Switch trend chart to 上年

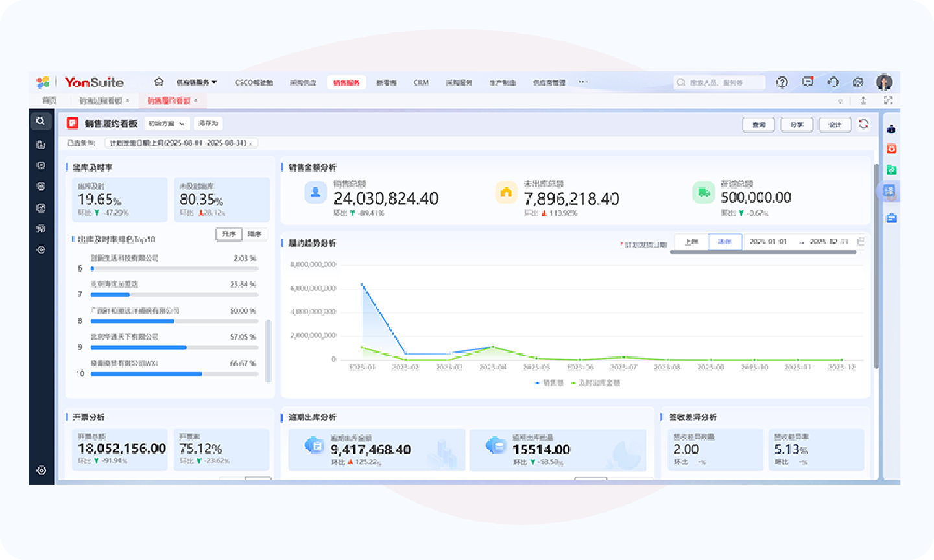[691, 242]
